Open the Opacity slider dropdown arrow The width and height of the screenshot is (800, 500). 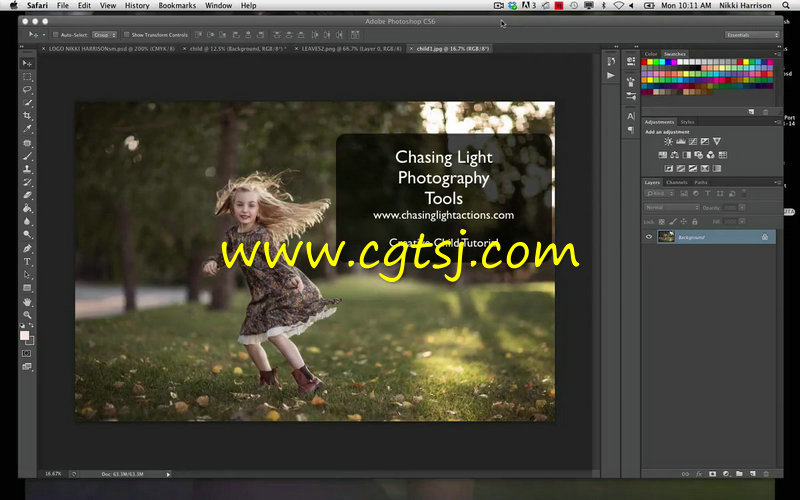742,208
